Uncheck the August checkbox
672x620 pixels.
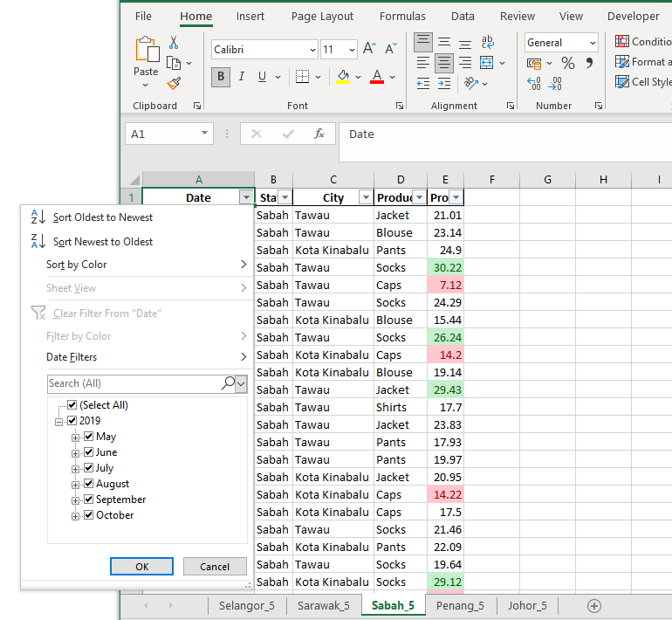click(x=88, y=484)
